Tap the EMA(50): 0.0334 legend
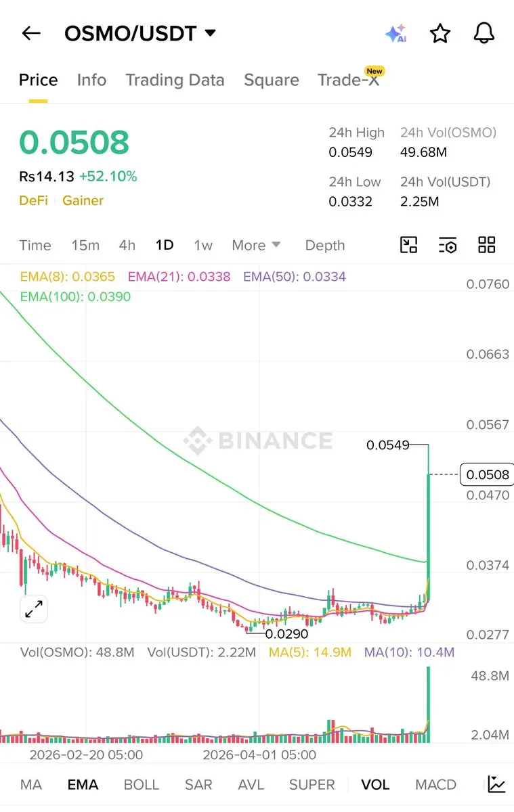 coord(295,276)
